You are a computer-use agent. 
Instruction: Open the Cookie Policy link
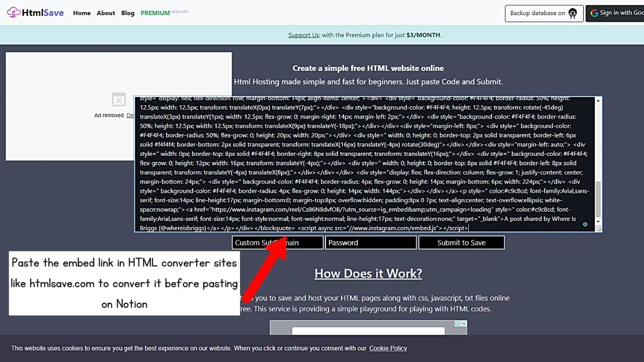point(388,348)
